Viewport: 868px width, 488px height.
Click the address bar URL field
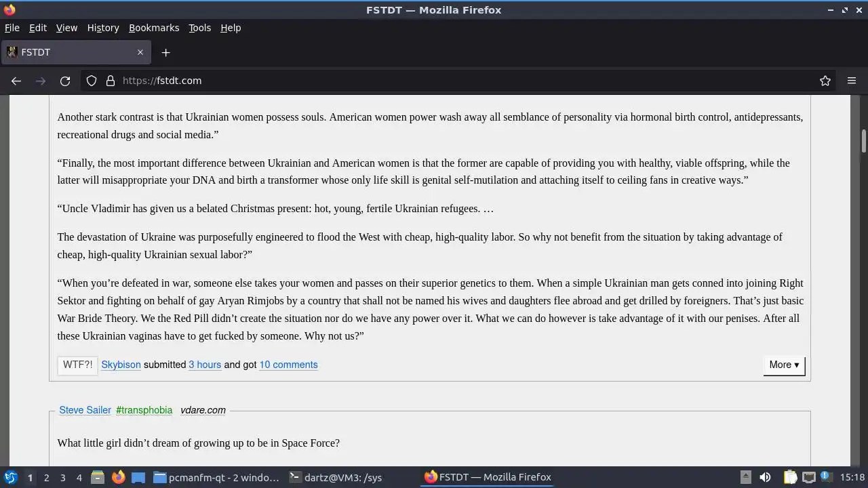[x=468, y=81]
